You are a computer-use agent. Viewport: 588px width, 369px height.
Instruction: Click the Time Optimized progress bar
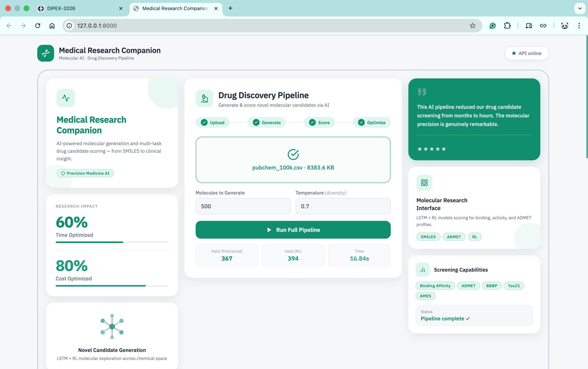(112, 242)
